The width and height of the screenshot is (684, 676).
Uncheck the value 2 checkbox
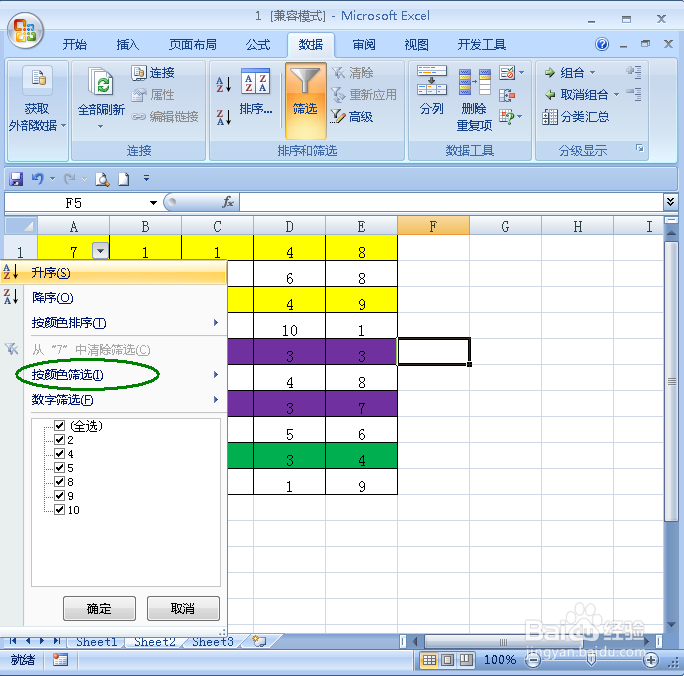pos(59,440)
